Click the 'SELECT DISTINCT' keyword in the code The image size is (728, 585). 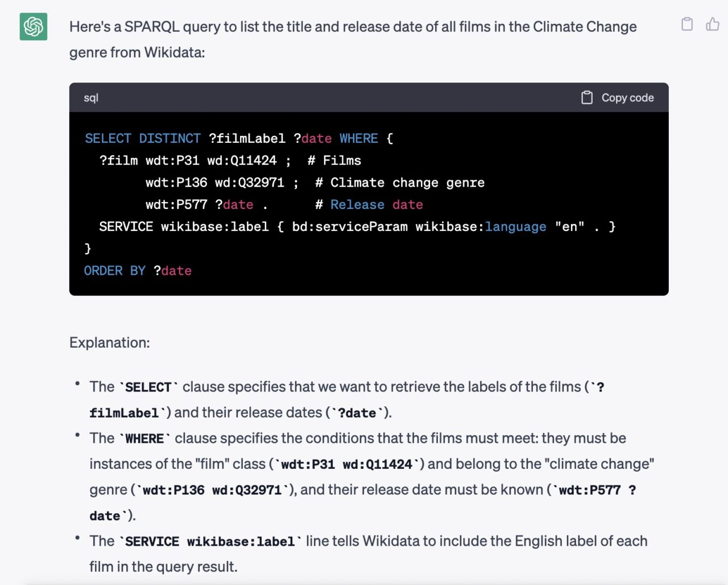[143, 138]
